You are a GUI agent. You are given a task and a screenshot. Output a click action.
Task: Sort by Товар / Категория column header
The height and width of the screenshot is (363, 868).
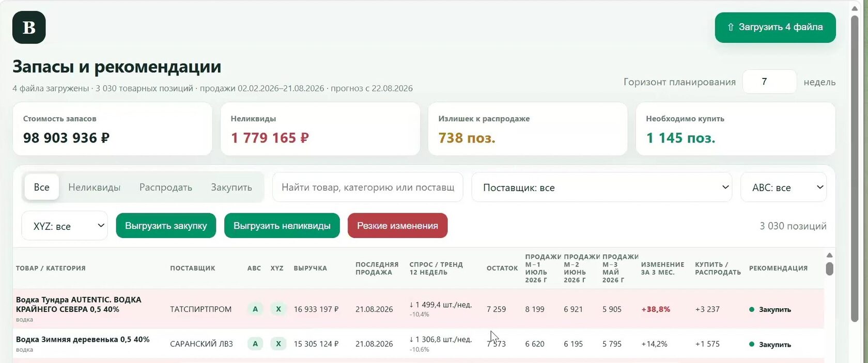click(51, 268)
